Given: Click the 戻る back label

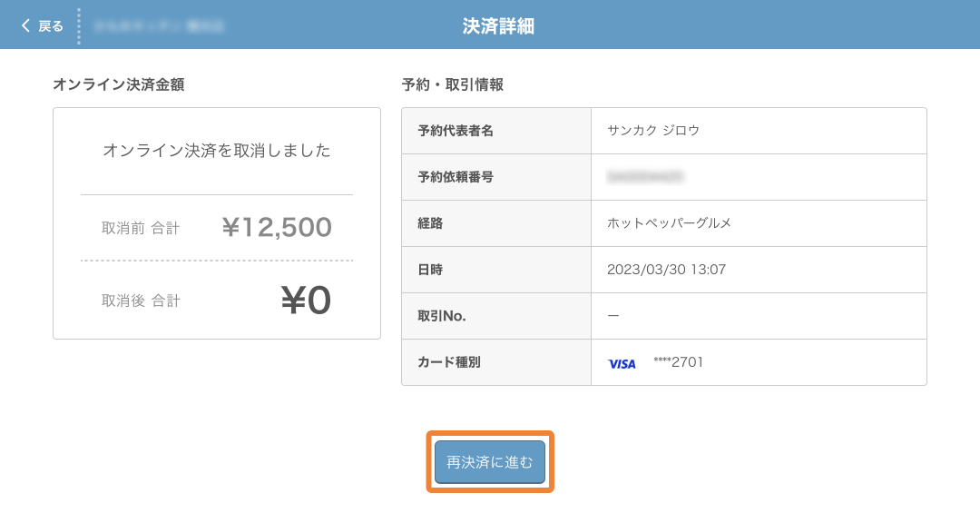Looking at the screenshot, I should [x=51, y=25].
